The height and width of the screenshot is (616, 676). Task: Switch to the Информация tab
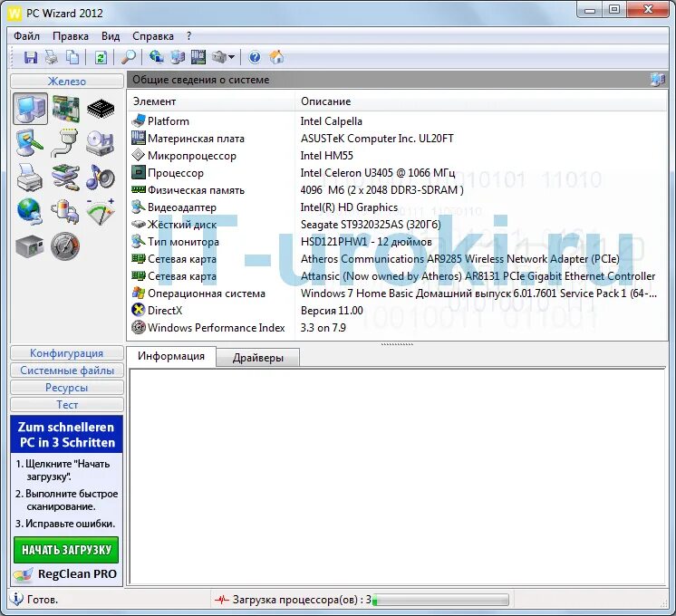171,356
